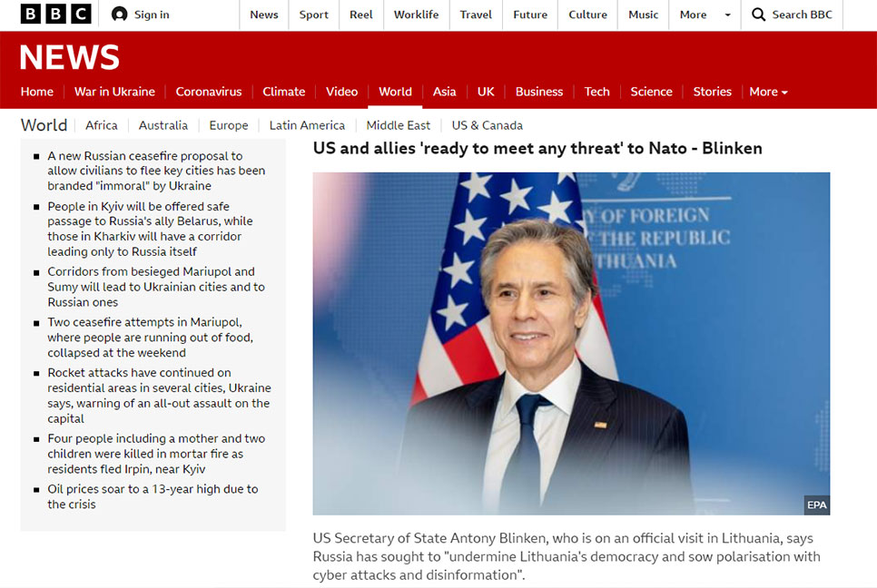Viewport: 877px width, 588px height.
Task: Select the World tab
Action: [x=396, y=92]
